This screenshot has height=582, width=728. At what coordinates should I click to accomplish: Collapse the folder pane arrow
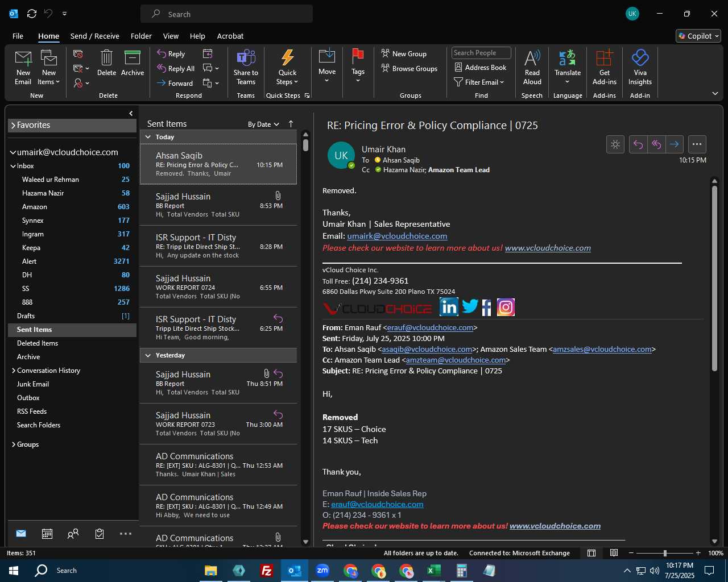pyautogui.click(x=131, y=113)
